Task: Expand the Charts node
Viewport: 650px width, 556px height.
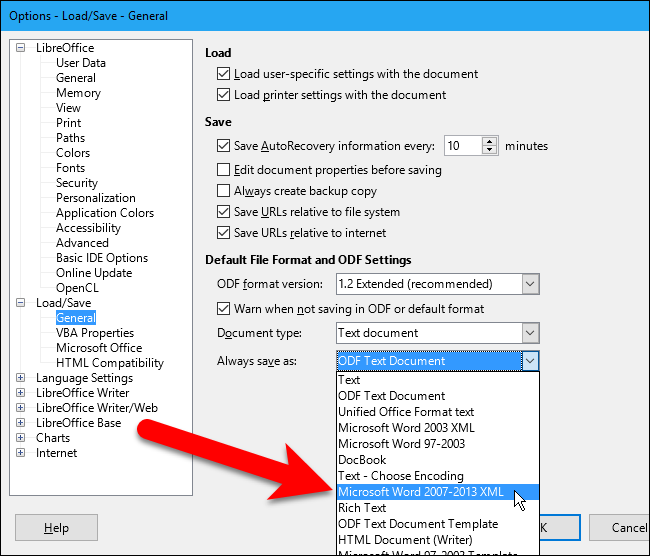Action: (x=20, y=437)
